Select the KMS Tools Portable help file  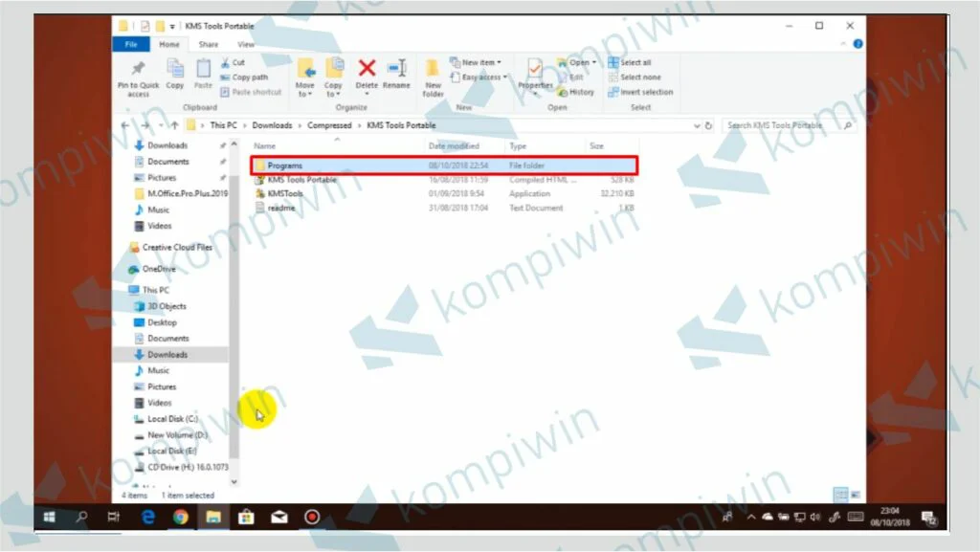coord(444,180)
